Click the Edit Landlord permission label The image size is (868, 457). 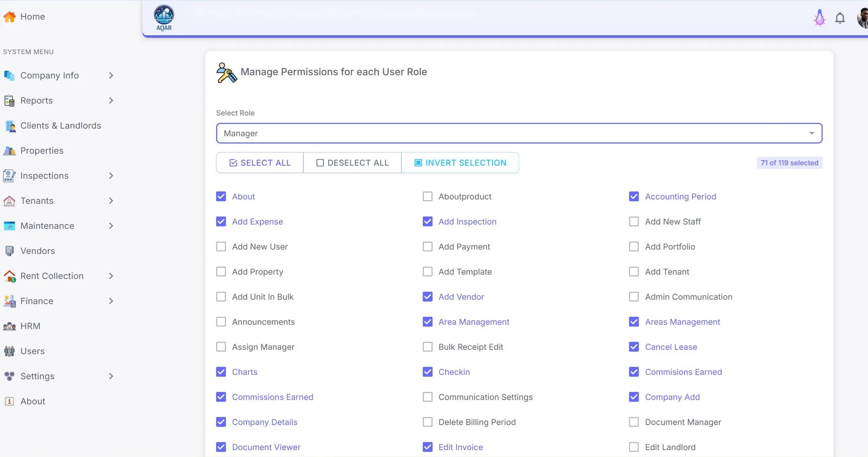click(x=670, y=447)
